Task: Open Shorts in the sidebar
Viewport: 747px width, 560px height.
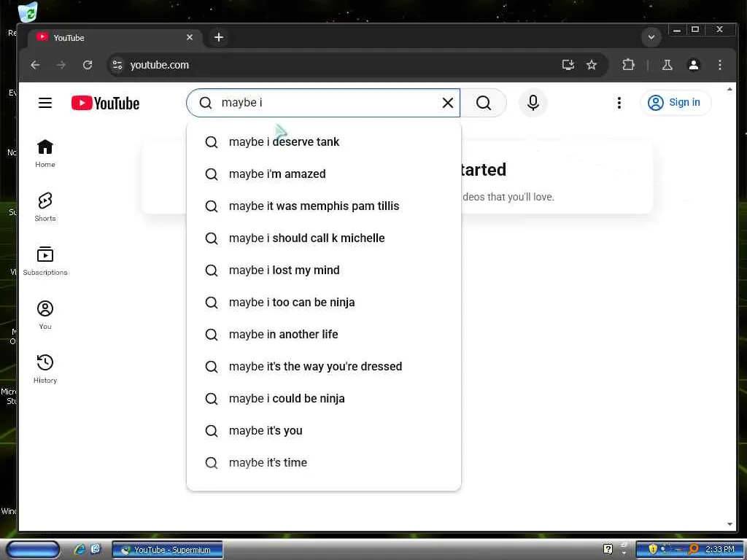Action: 45,208
